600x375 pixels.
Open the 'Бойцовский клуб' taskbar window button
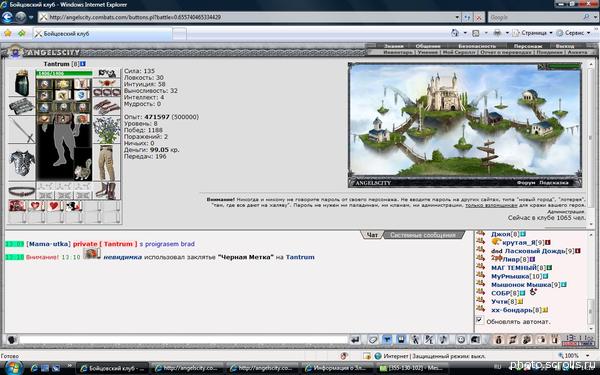click(112, 368)
